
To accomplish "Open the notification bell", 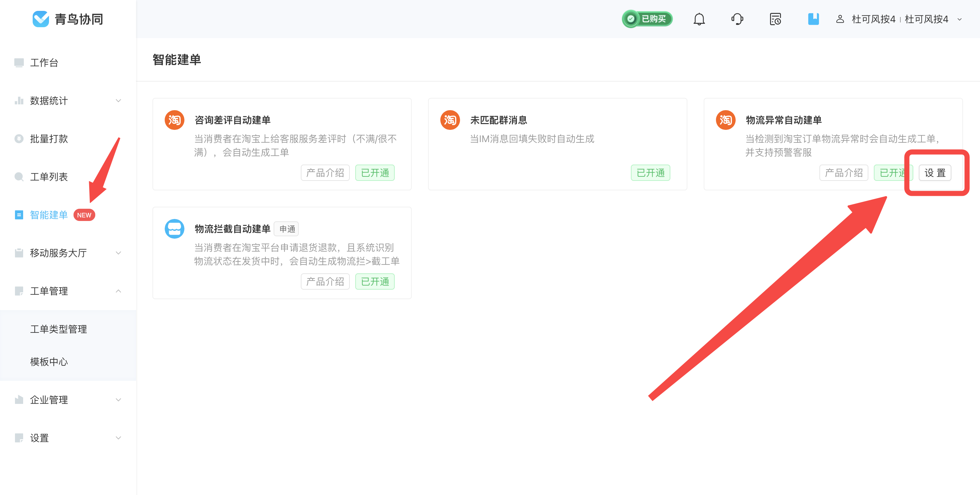I will click(699, 19).
